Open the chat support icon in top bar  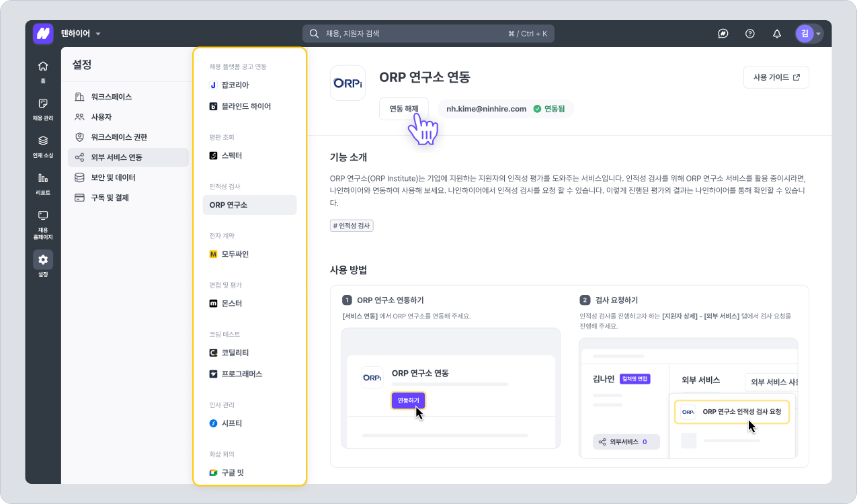click(x=723, y=34)
